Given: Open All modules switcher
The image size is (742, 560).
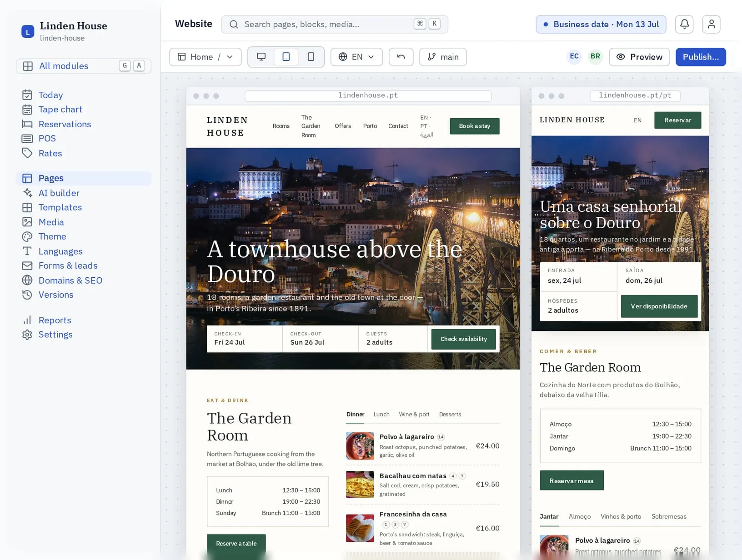Looking at the screenshot, I should [x=84, y=66].
